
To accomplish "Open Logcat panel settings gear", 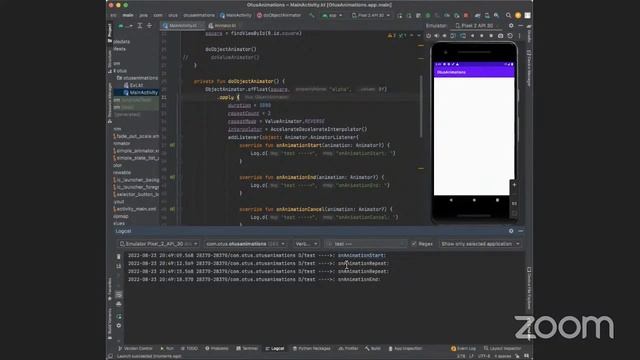I will coord(511,231).
